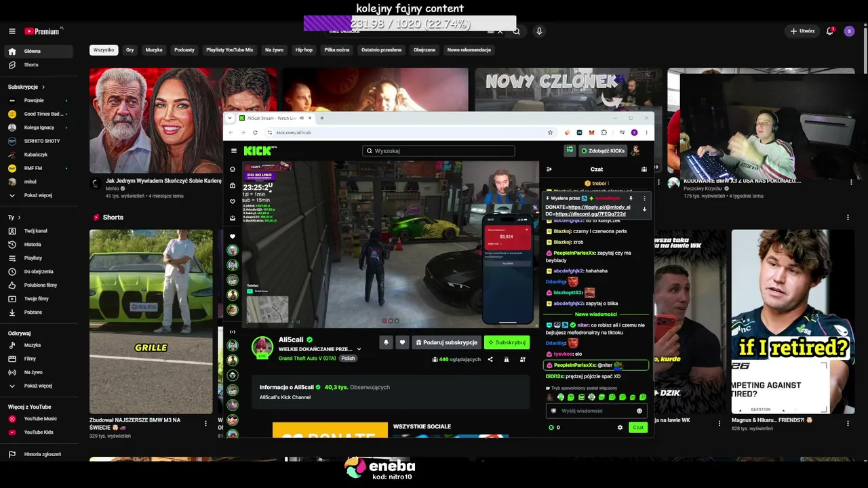This screenshot has height=488, width=868.
Task: Click the YouTube search magnifier button
Action: pyautogui.click(x=517, y=31)
